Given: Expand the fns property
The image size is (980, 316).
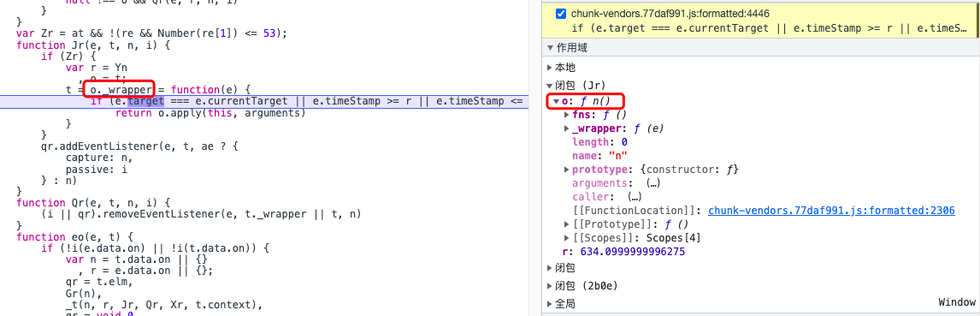Looking at the screenshot, I should tap(567, 115).
